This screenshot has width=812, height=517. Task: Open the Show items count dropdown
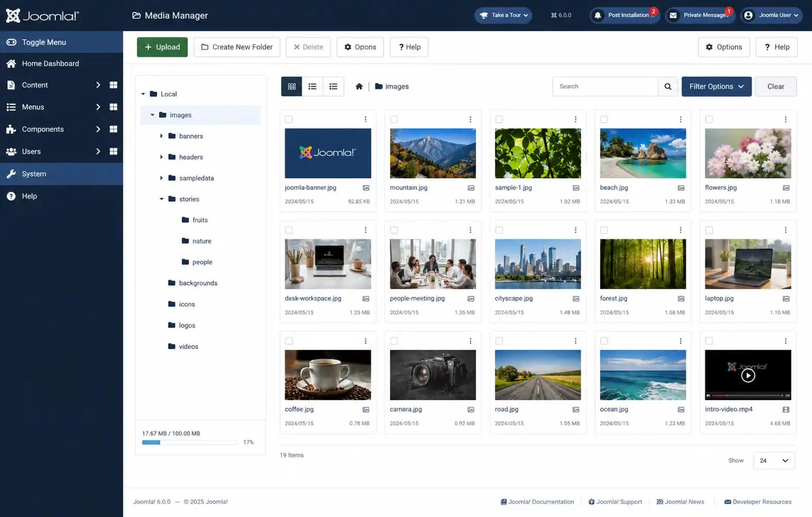point(774,460)
